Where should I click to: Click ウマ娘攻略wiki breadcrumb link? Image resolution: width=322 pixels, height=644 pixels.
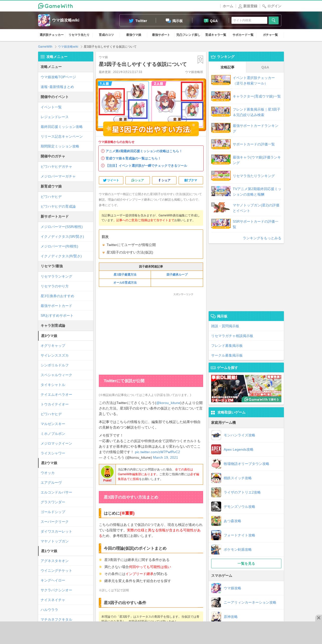coord(68,47)
